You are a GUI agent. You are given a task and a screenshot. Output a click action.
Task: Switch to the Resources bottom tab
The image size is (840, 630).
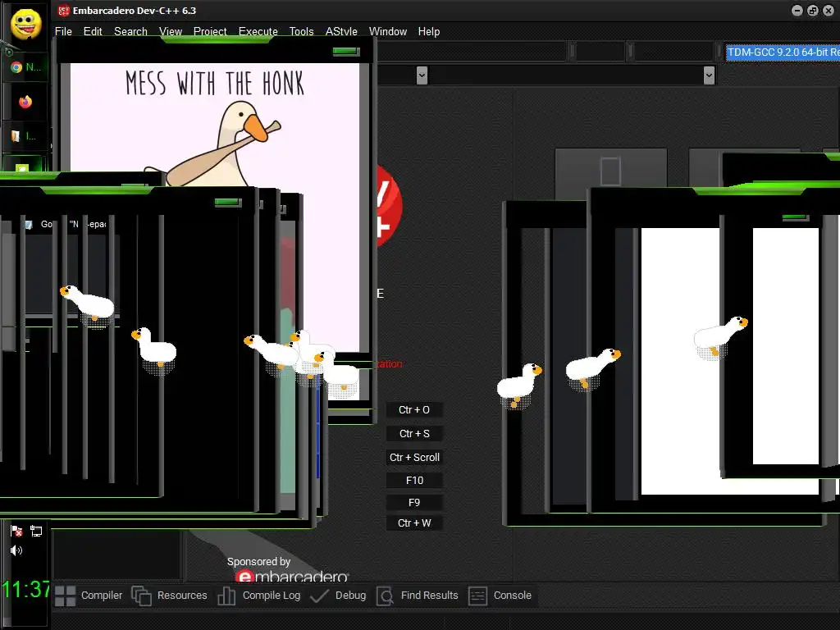tap(169, 596)
